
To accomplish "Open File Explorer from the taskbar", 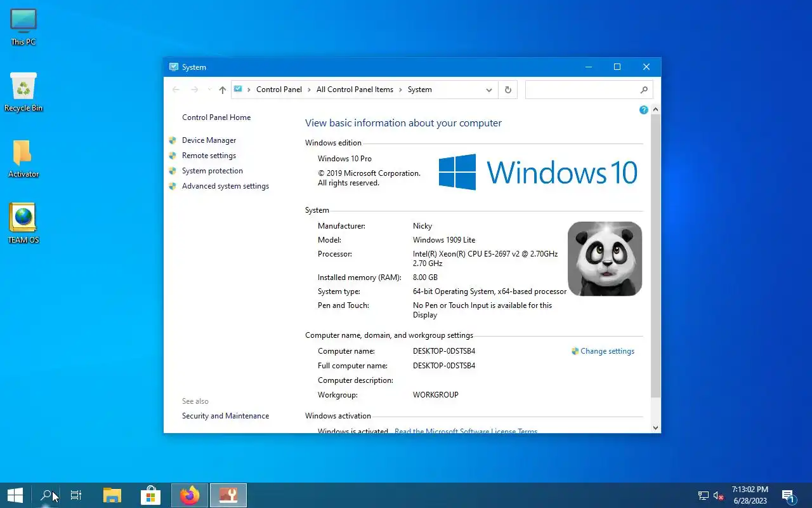I will click(112, 495).
